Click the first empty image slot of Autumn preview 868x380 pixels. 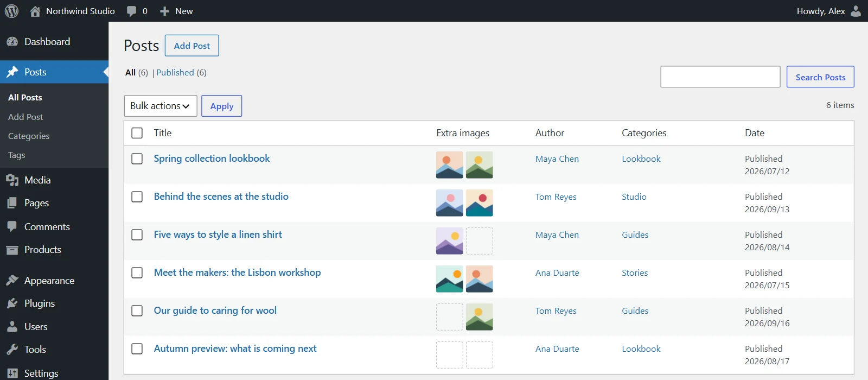click(450, 355)
